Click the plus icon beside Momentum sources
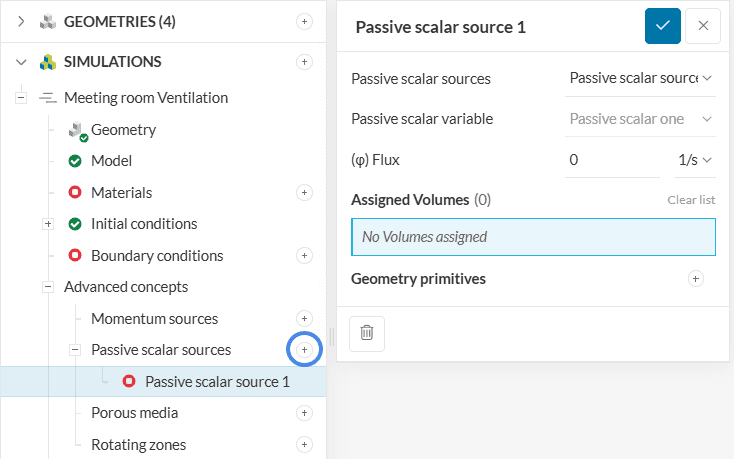The width and height of the screenshot is (734, 459). pyautogui.click(x=305, y=318)
